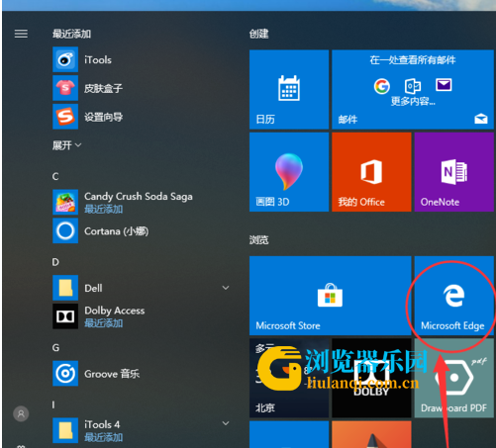Expand the 展开 recently added list

(66, 145)
